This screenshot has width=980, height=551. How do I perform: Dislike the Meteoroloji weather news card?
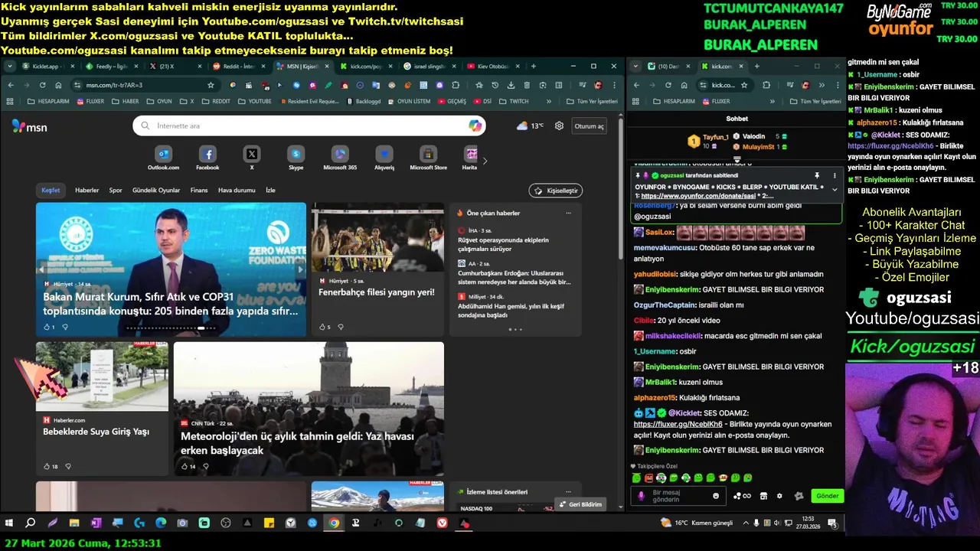[205, 466]
